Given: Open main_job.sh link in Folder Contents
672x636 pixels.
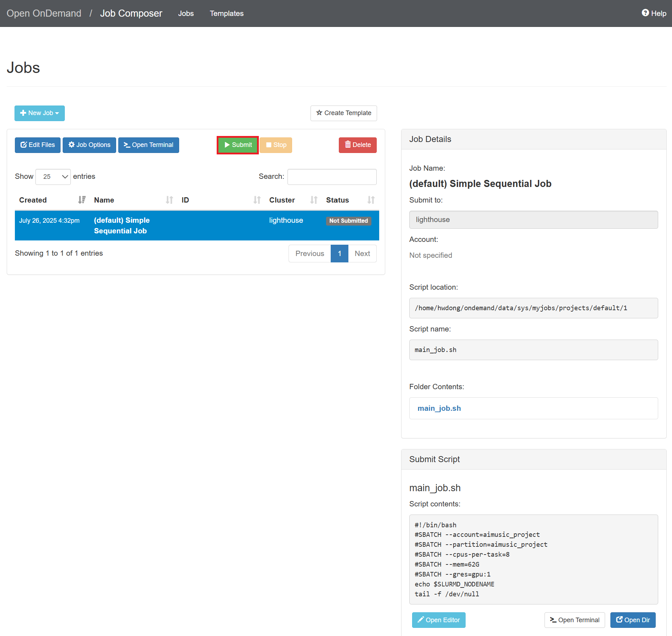Looking at the screenshot, I should point(439,408).
